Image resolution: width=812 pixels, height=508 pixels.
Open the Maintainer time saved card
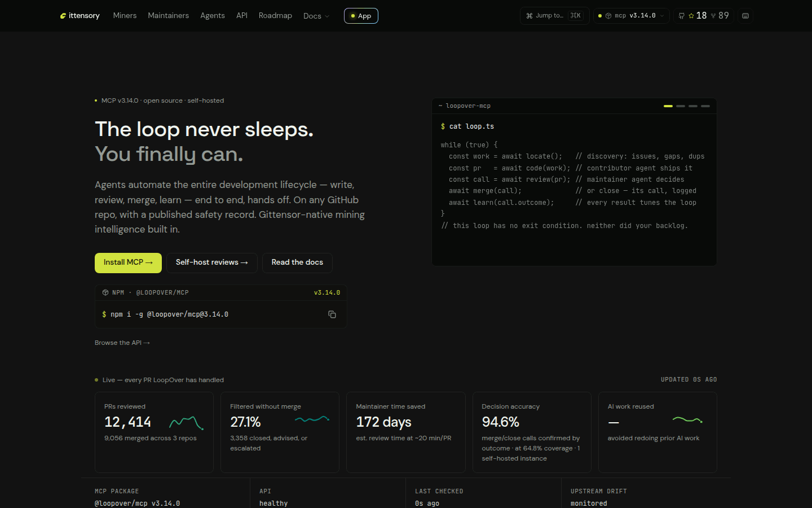(x=406, y=432)
